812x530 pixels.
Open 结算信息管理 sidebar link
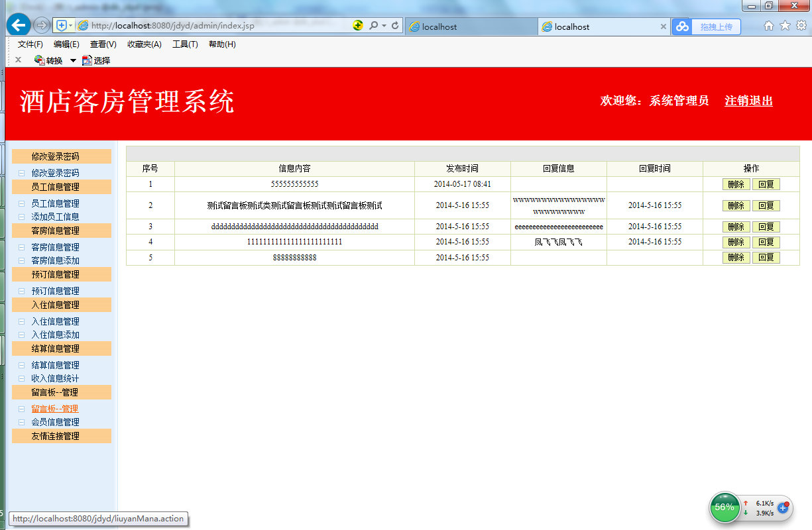point(55,365)
